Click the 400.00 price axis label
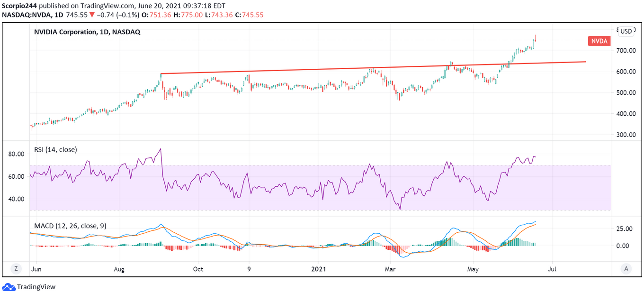This screenshot has width=644, height=293. [625, 114]
